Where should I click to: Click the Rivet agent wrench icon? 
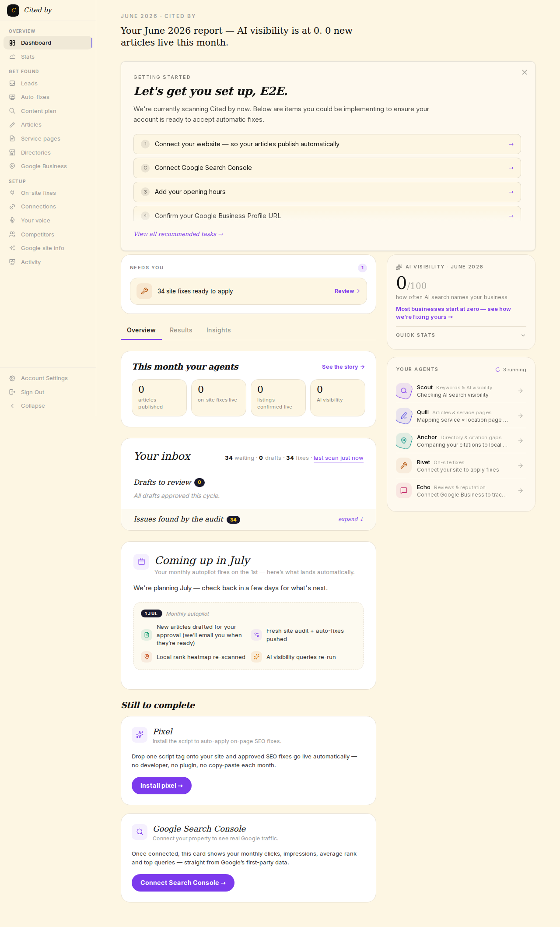[x=404, y=465]
